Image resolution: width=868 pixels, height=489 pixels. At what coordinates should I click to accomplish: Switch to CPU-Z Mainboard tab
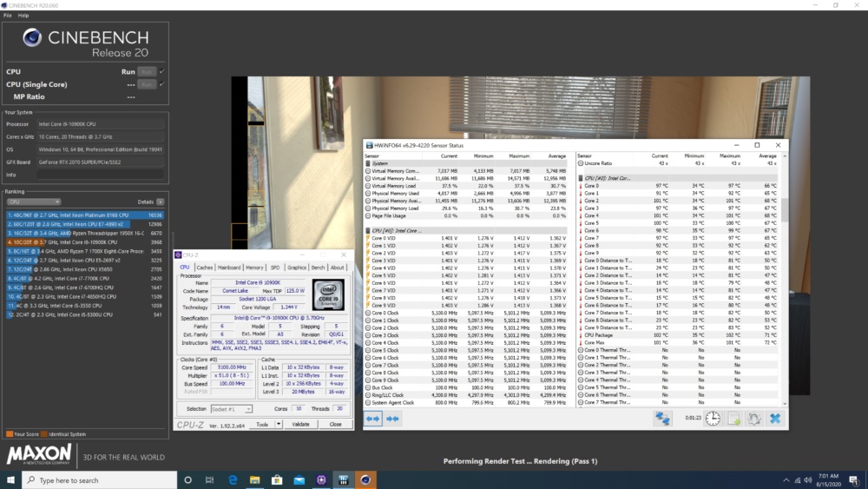tap(228, 268)
